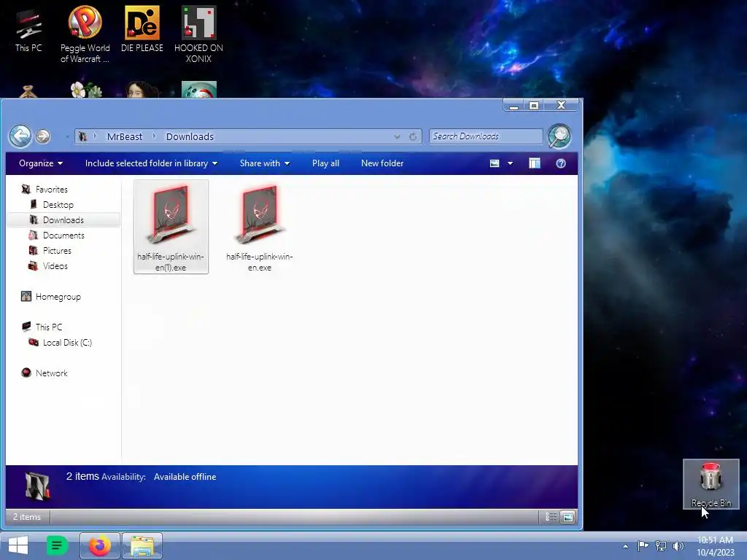Image resolution: width=747 pixels, height=560 pixels.
Task: Maximize the Downloads Explorer window
Action: (534, 106)
